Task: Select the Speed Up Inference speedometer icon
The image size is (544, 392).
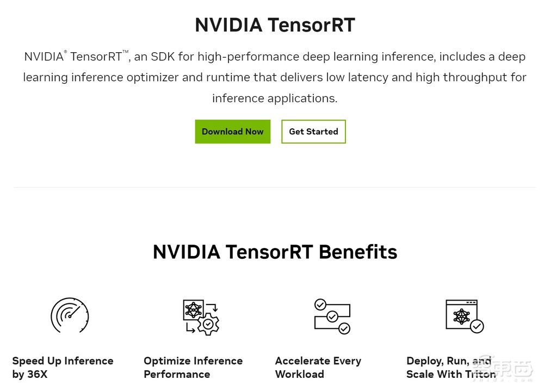Action: coord(70,315)
